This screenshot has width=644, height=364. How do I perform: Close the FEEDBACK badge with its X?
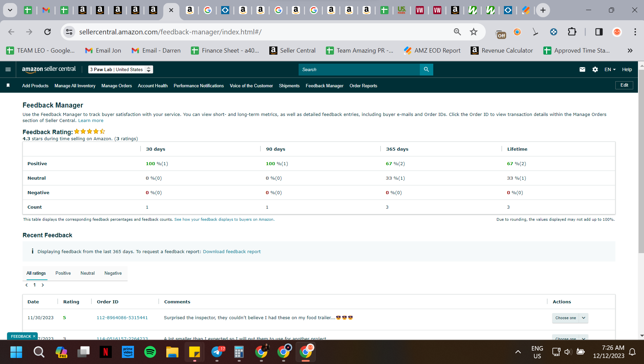pos(34,336)
